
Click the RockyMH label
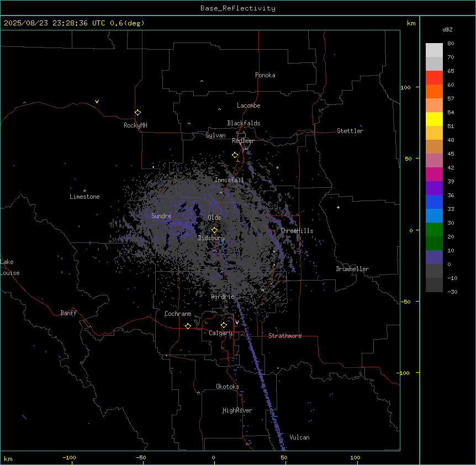click(135, 125)
